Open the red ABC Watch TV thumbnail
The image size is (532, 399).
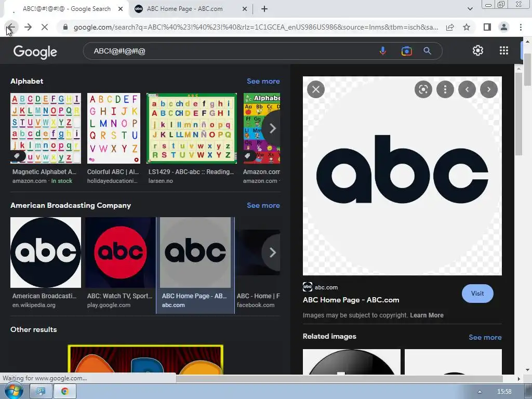click(120, 252)
